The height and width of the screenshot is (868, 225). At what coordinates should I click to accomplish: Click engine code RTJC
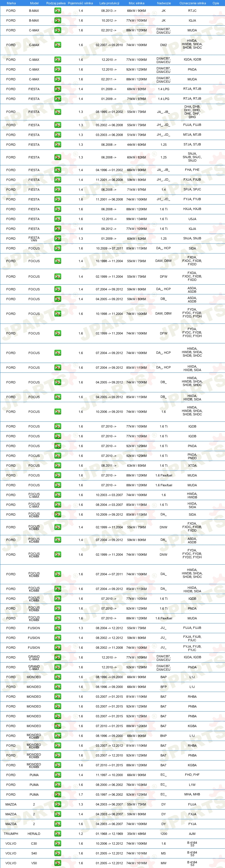[192, 11]
